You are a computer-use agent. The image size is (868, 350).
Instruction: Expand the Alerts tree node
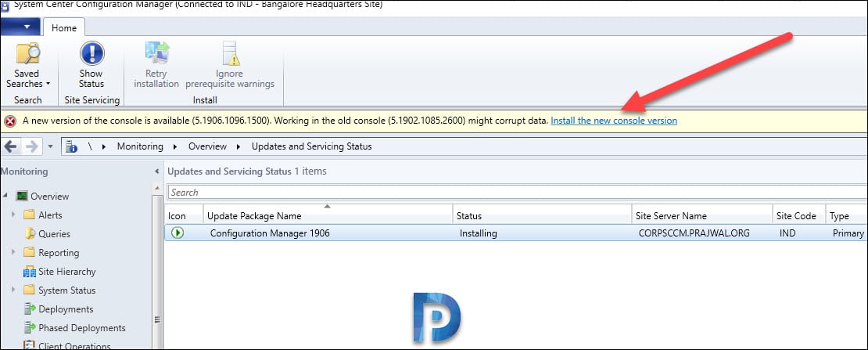click(x=13, y=215)
